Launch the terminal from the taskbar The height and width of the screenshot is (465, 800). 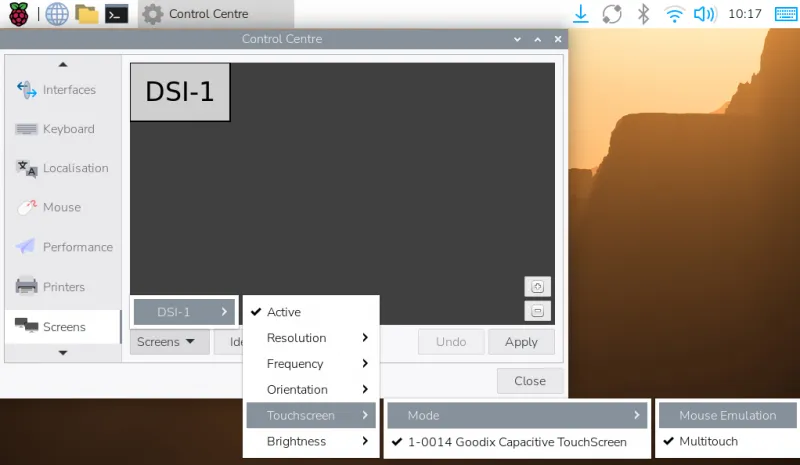117,14
